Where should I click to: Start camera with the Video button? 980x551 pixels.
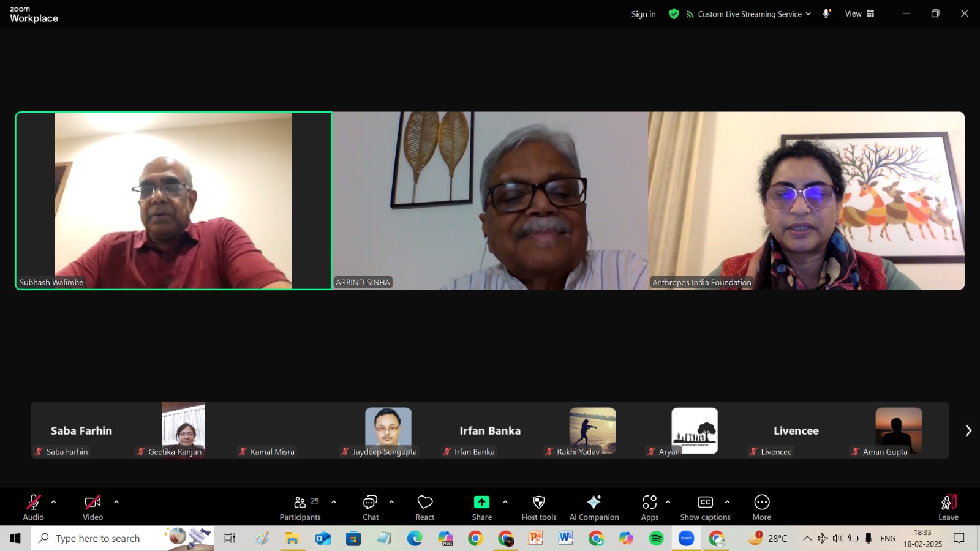click(92, 508)
